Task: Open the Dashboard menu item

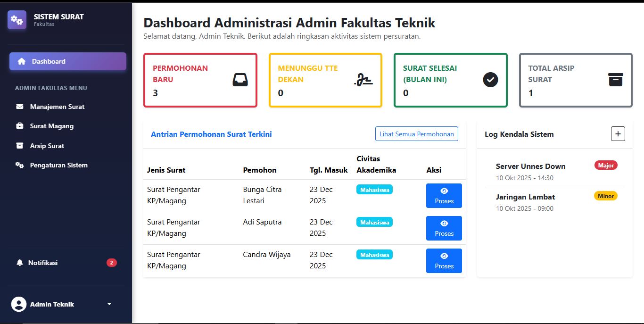Action: tap(67, 61)
